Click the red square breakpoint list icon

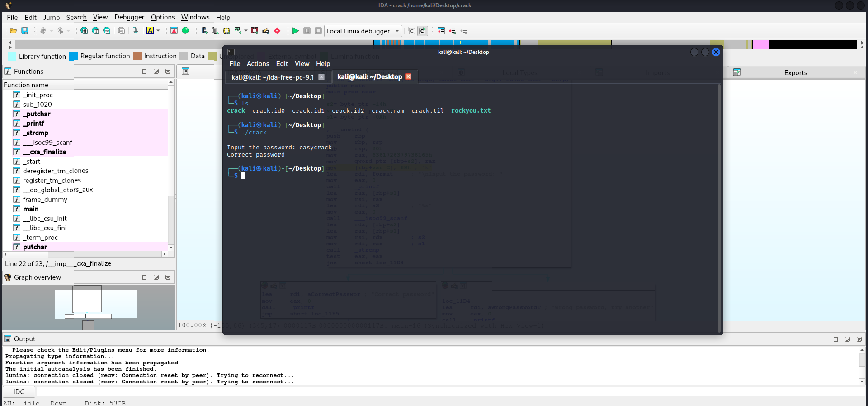tap(255, 31)
